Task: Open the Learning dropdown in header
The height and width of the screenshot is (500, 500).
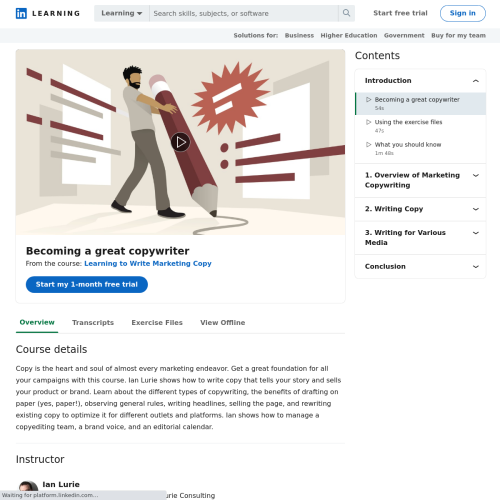Action: point(122,13)
